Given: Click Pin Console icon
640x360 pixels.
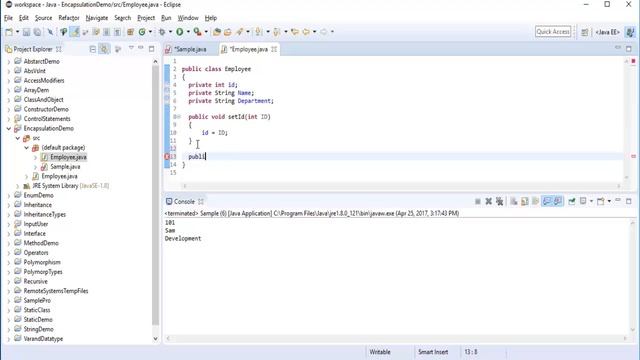Looking at the screenshot, I should [571, 201].
